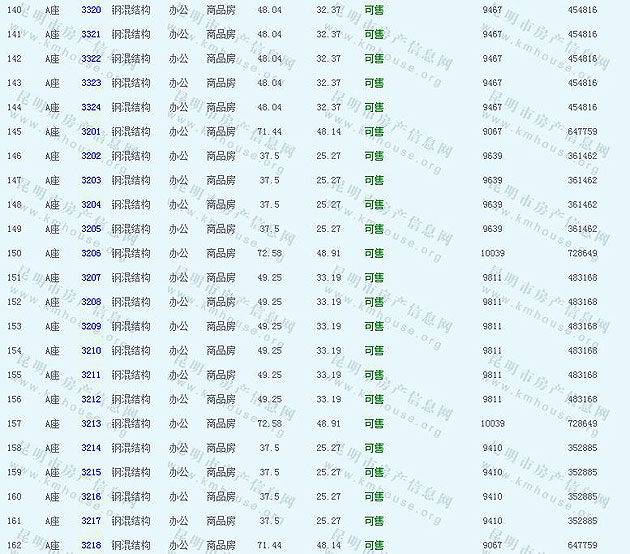Open room 3201 details link
The image size is (630, 554).
(x=91, y=131)
